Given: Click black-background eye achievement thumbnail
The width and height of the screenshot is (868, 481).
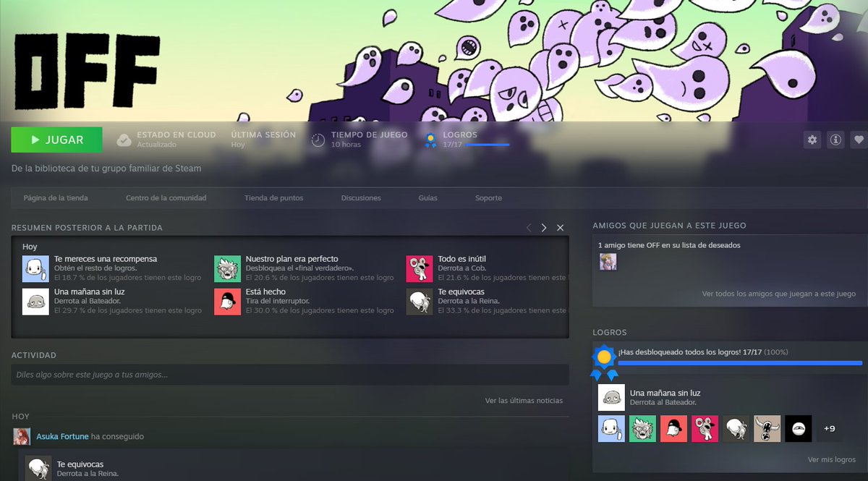Looking at the screenshot, I should pyautogui.click(x=799, y=429).
